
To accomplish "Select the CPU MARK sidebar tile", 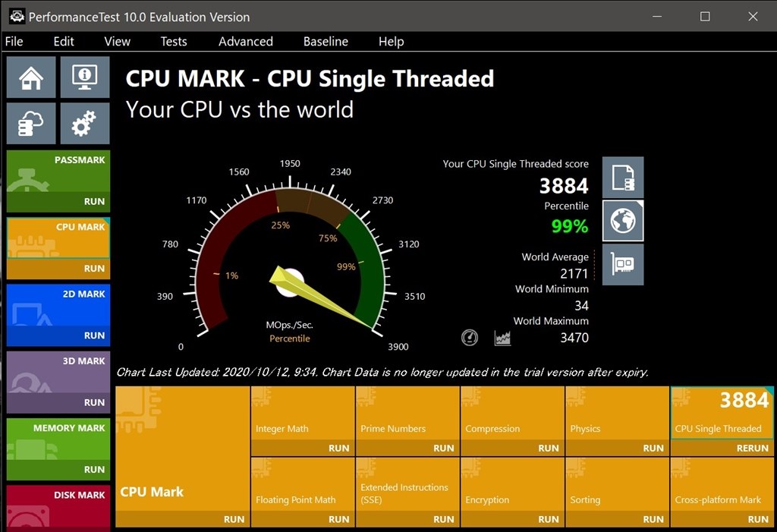I will coord(58,238).
